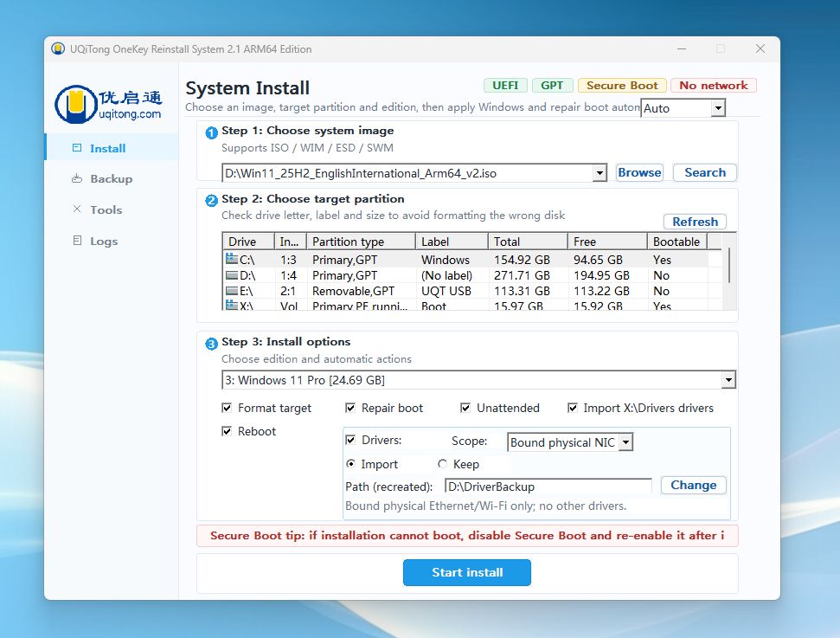The height and width of the screenshot is (638, 840).
Task: Toggle the Repair boot checkbox
Action: pyautogui.click(x=350, y=408)
